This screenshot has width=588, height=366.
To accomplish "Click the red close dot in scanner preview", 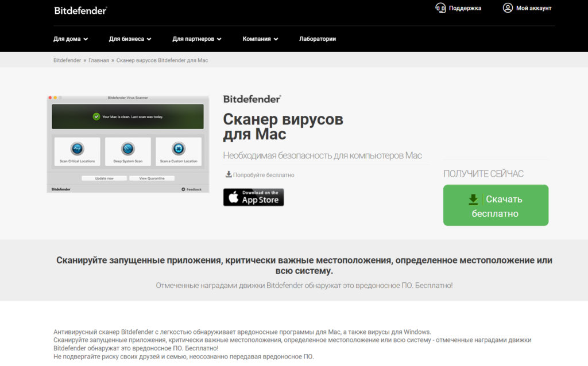I will click(51, 98).
